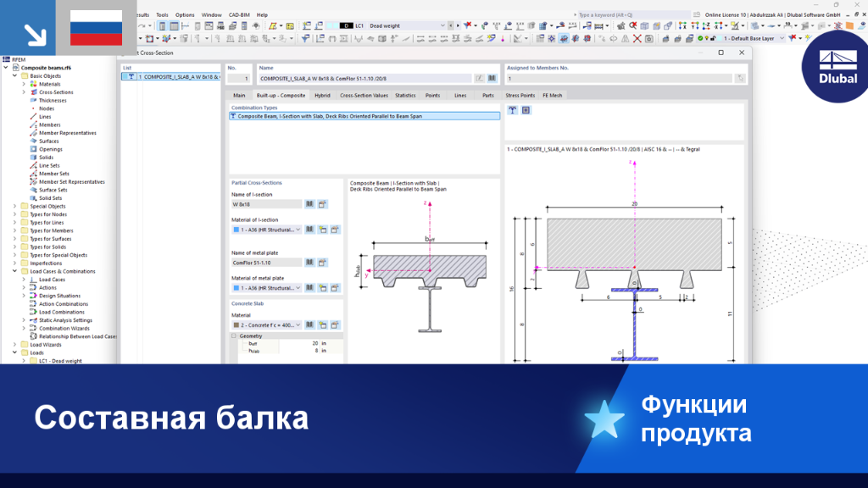
Task: Switch to the Main tab
Action: 239,95
